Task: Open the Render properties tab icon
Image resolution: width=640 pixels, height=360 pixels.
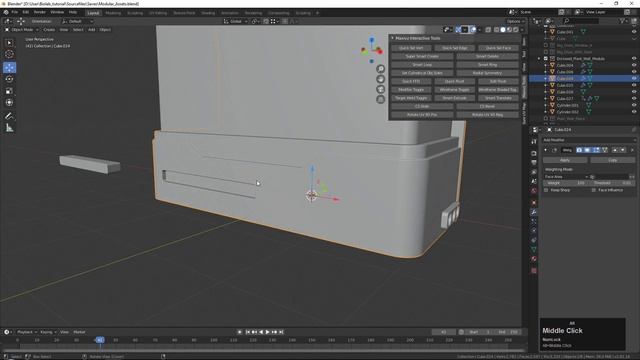Action: tap(534, 153)
